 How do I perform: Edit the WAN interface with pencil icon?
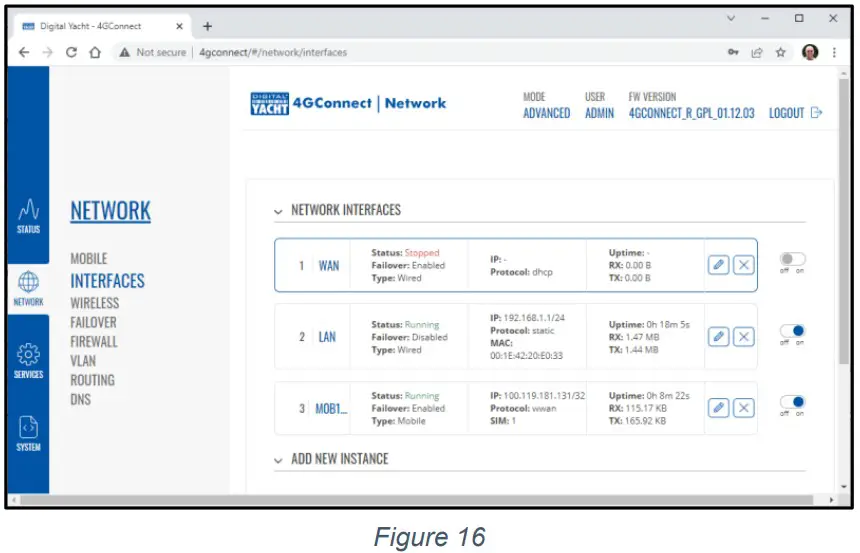point(718,265)
